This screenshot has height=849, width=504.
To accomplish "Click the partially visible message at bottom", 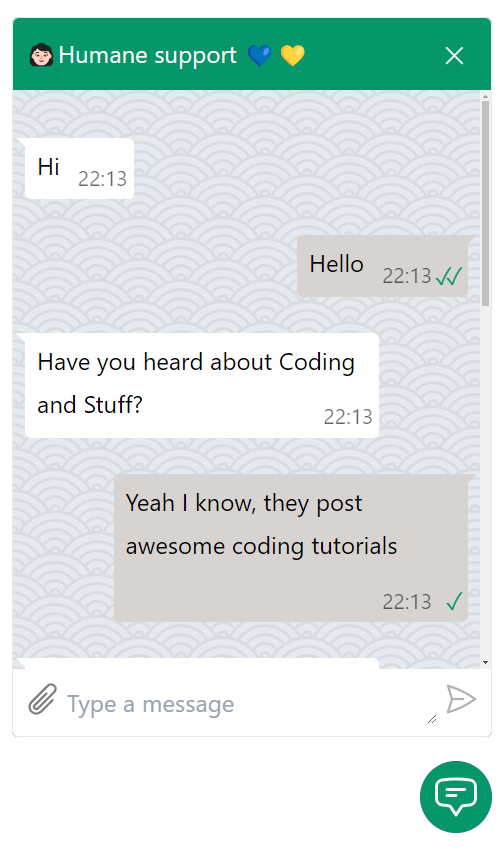I will [x=202, y=663].
